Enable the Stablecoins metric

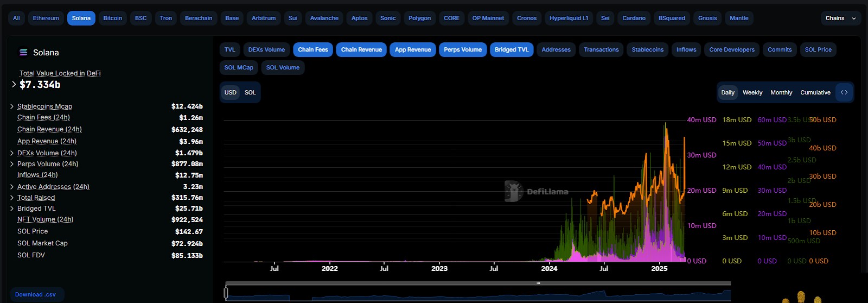point(648,49)
